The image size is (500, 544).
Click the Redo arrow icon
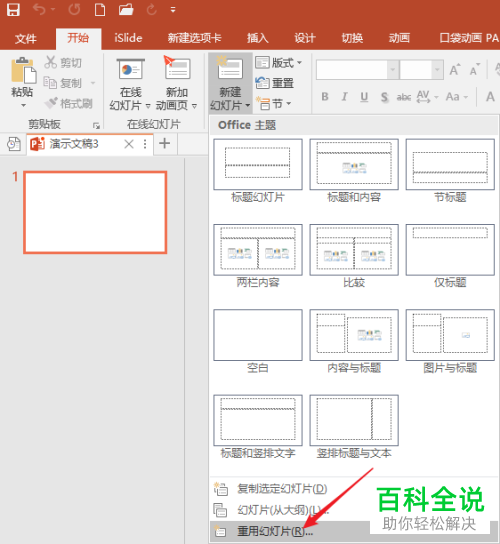pyautogui.click(x=152, y=9)
